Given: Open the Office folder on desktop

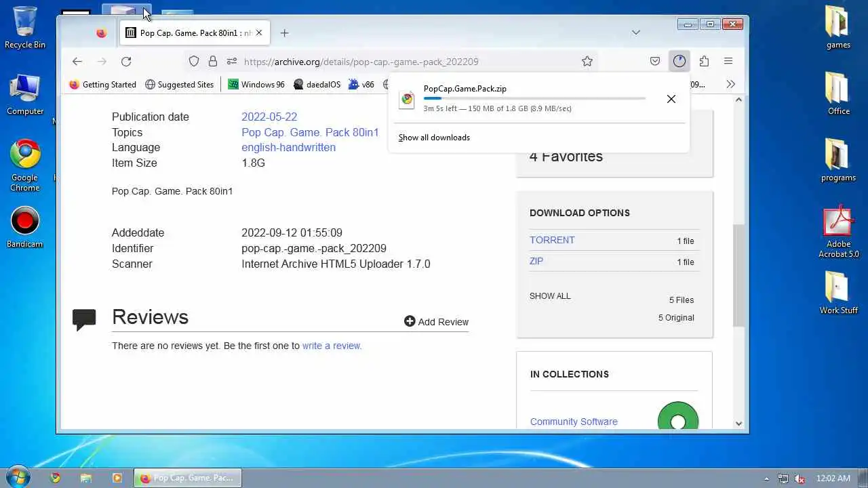Looking at the screenshot, I should point(838,94).
